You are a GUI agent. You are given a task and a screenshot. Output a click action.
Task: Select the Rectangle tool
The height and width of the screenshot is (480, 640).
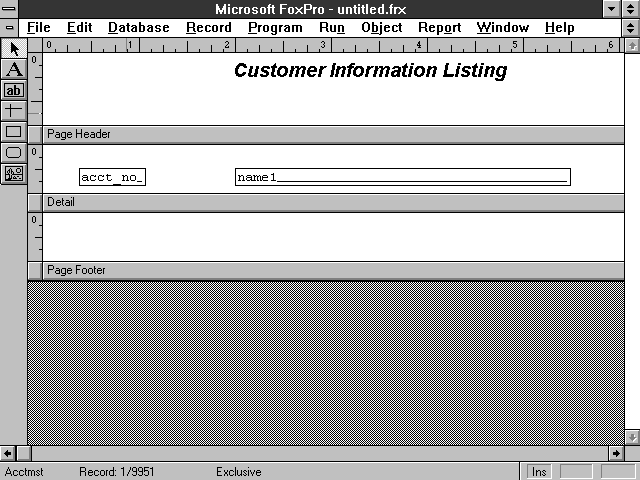[x=13, y=131]
